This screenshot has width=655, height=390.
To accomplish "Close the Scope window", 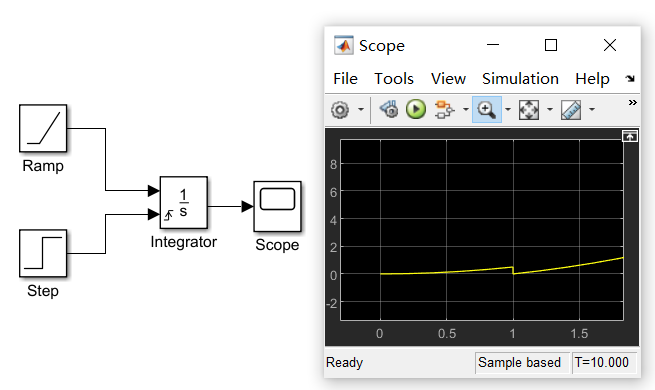I will (x=610, y=45).
